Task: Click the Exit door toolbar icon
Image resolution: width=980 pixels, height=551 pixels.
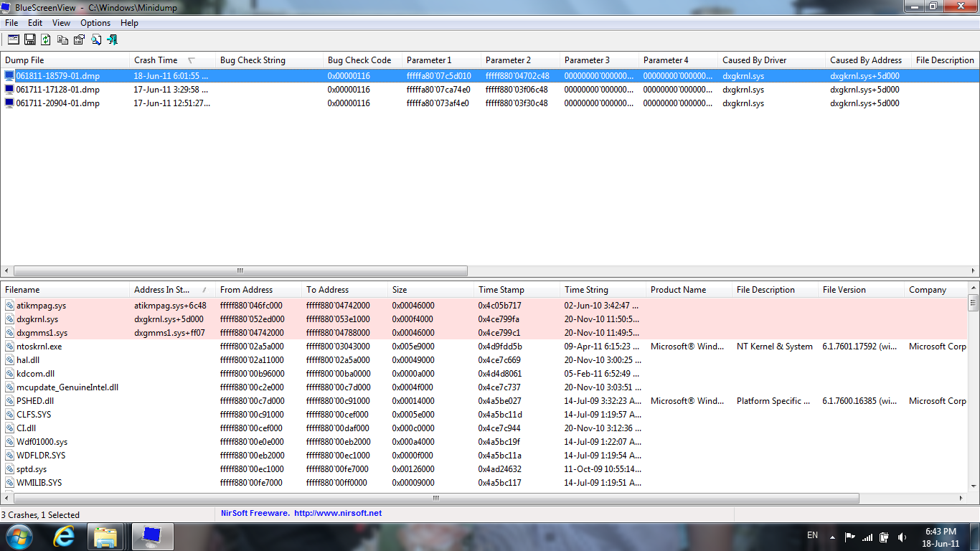Action: click(x=112, y=39)
